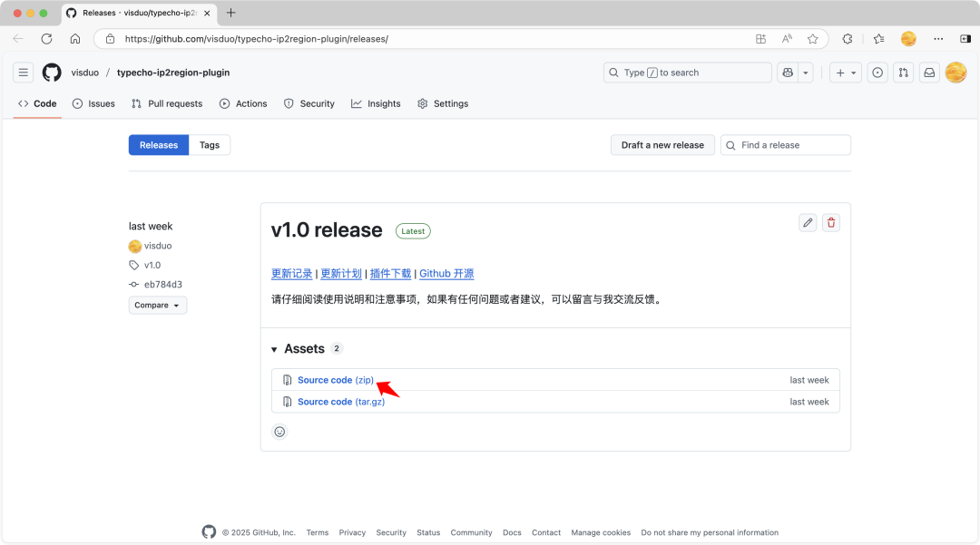This screenshot has height=545, width=980.
Task: Open footer Status link
Action: click(x=428, y=532)
